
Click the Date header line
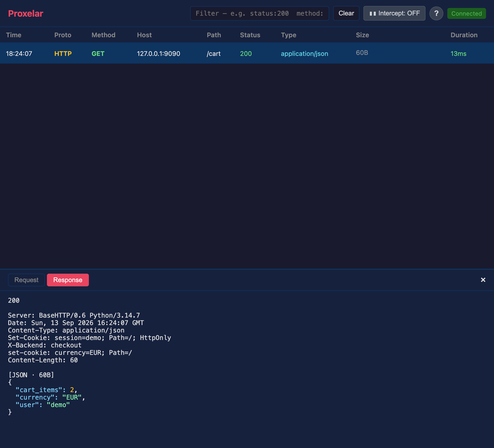pos(76,323)
